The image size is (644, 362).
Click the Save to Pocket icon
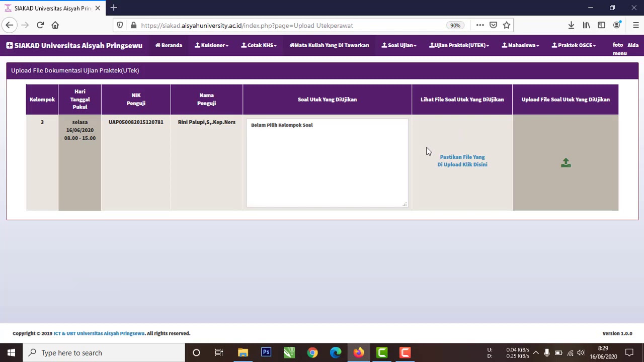[x=493, y=25]
